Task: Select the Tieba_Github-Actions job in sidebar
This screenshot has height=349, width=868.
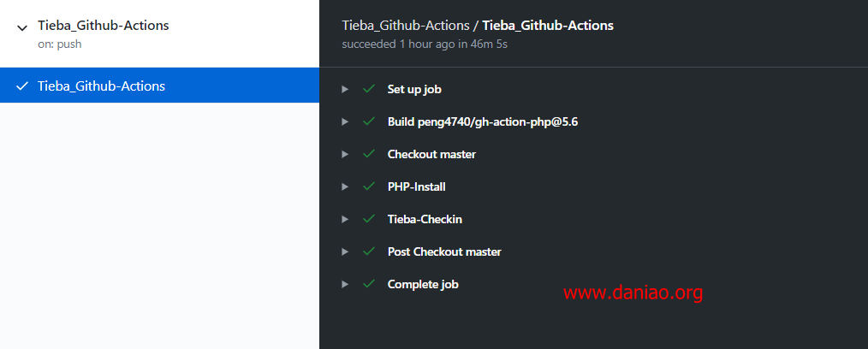Action: point(159,86)
